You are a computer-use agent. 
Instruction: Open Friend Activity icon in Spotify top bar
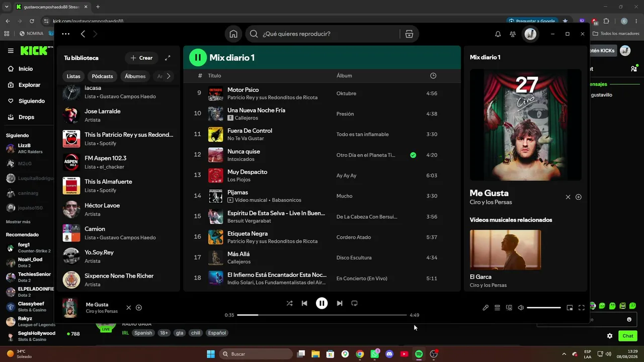[513, 34]
